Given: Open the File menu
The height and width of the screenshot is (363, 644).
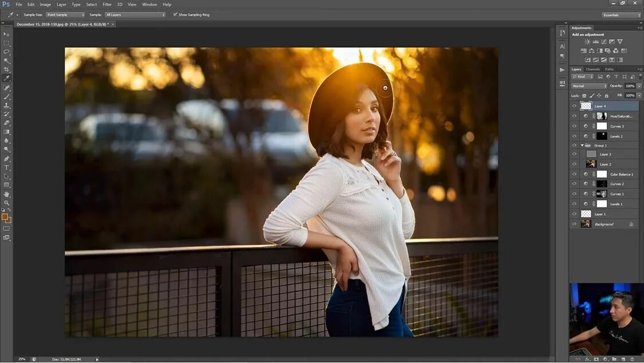Looking at the screenshot, I should click(19, 5).
